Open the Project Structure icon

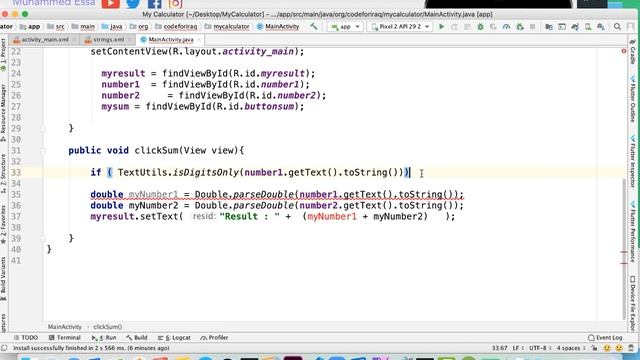pyautogui.click(x=549, y=27)
